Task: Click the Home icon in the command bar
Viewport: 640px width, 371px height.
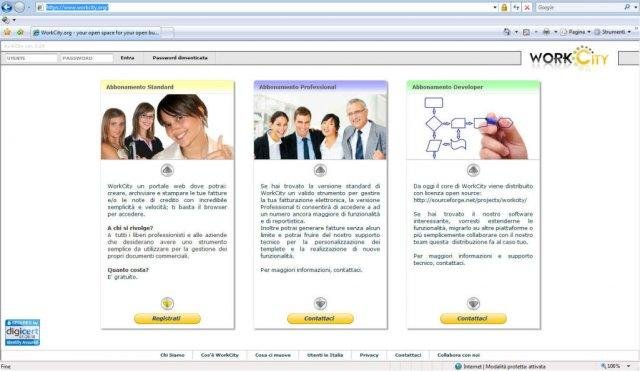Action: click(x=507, y=32)
